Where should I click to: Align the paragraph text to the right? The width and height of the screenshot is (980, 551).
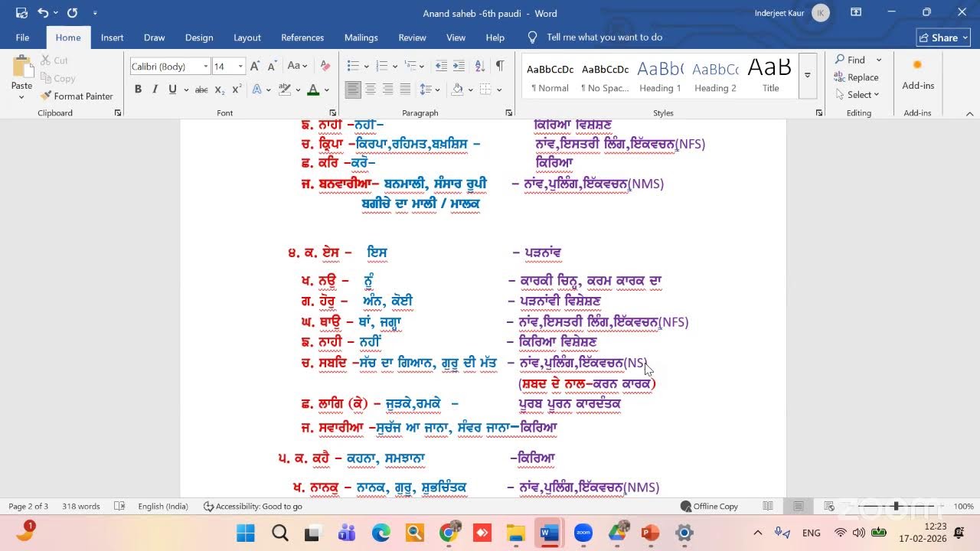coord(388,90)
